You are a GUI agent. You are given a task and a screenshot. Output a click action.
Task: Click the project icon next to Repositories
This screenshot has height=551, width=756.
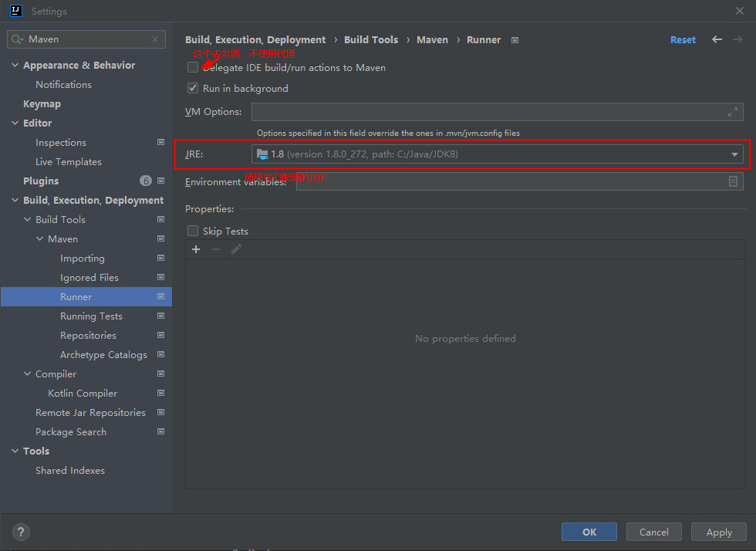pyautogui.click(x=161, y=336)
